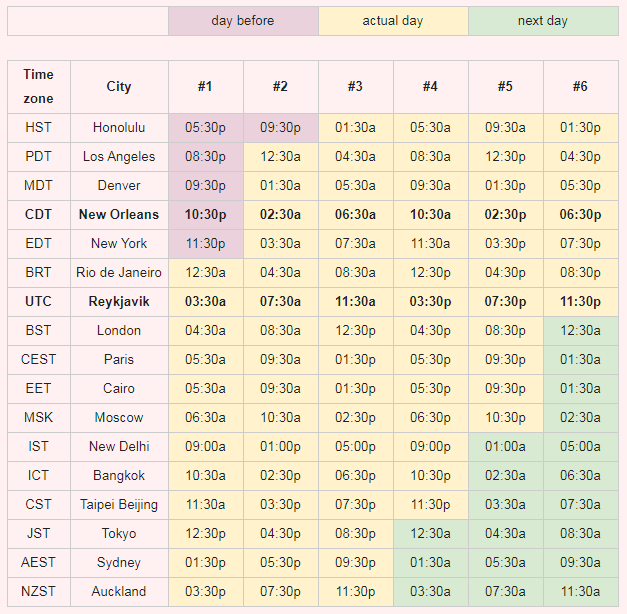Select the CST time zone cell
Viewport: 627px width, 614px height.
point(39,505)
